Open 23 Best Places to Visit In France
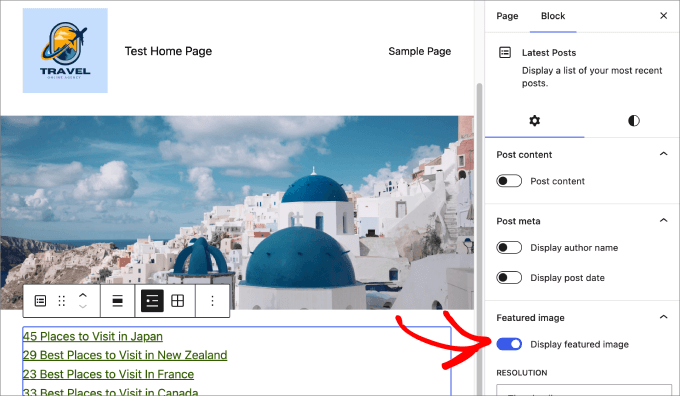The image size is (680, 396). (108, 374)
